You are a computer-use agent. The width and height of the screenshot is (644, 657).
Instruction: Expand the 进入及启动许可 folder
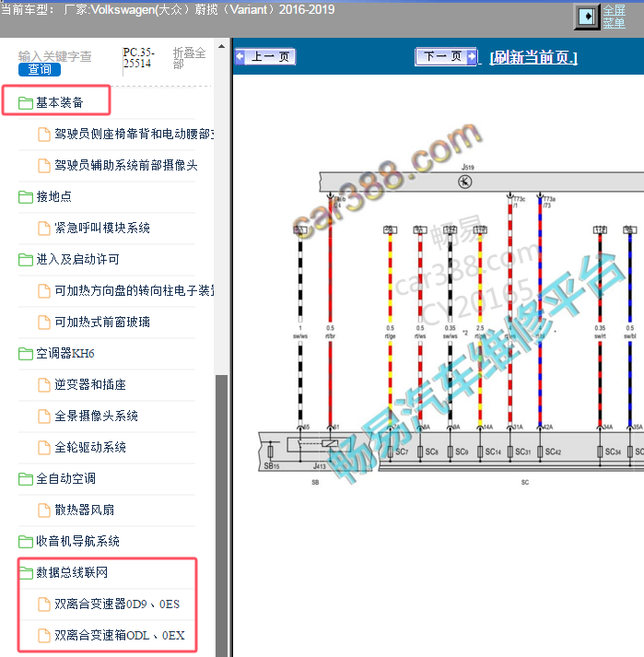77,259
